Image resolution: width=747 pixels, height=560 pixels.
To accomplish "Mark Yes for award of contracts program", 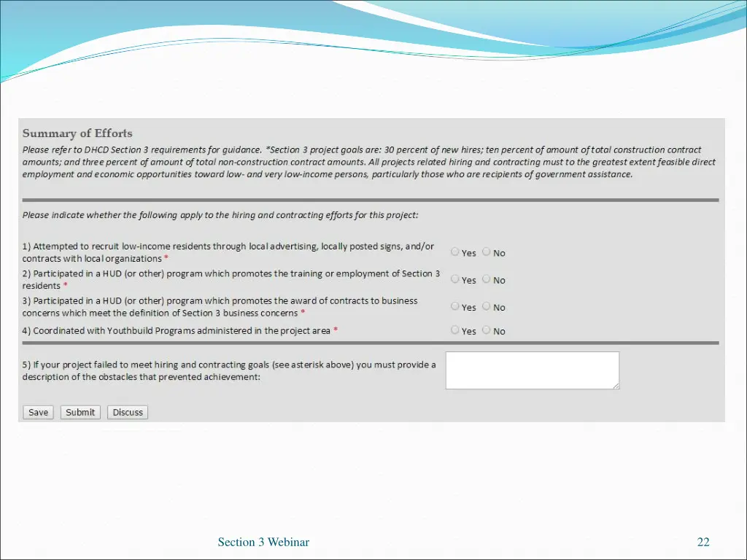I will tap(455, 306).
